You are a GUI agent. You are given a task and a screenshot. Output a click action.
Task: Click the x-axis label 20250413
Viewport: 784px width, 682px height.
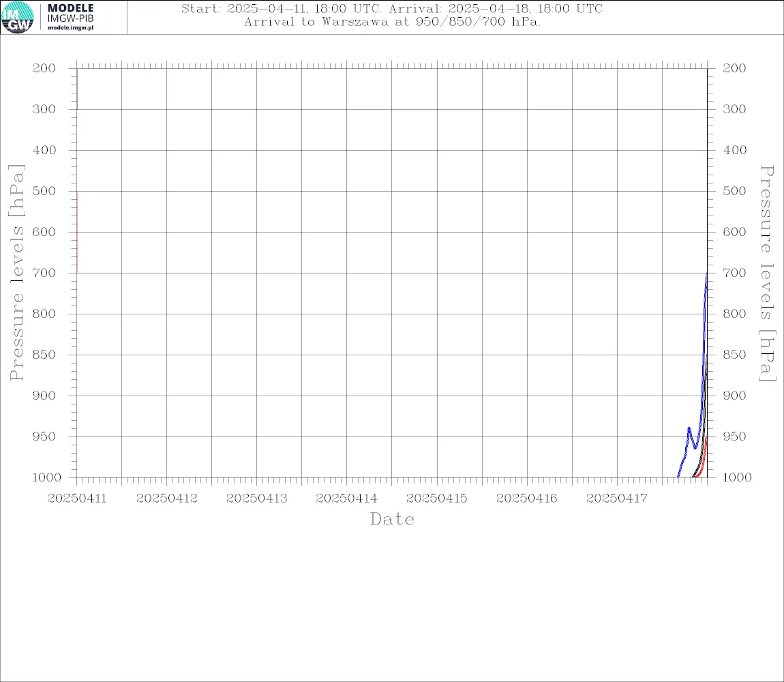257,499
